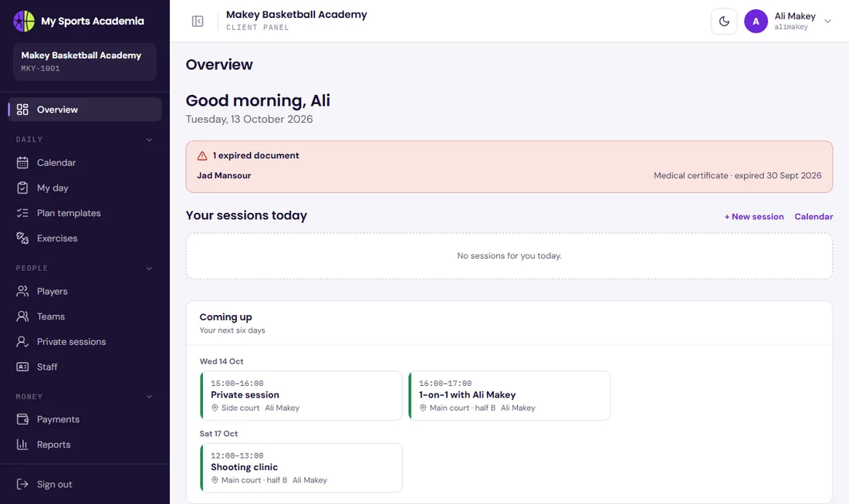Open Plan templates page

pyautogui.click(x=85, y=213)
